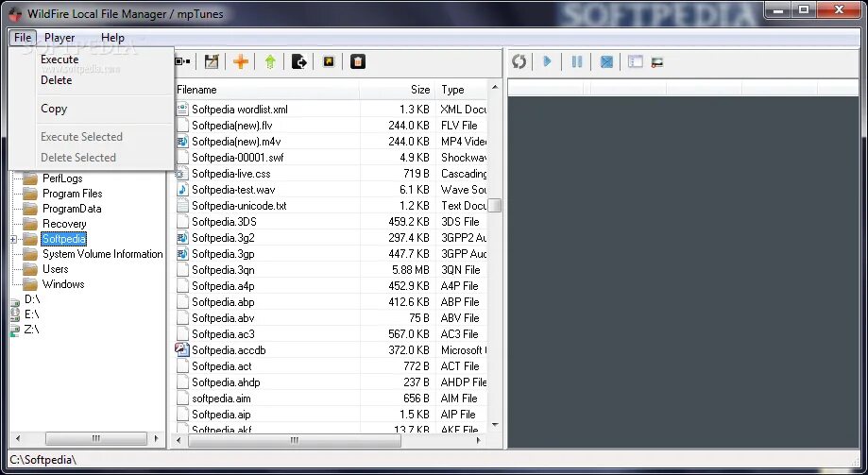Viewport: 868px width, 475px height.
Task: Click the black export arrow document icon
Action: pos(298,61)
